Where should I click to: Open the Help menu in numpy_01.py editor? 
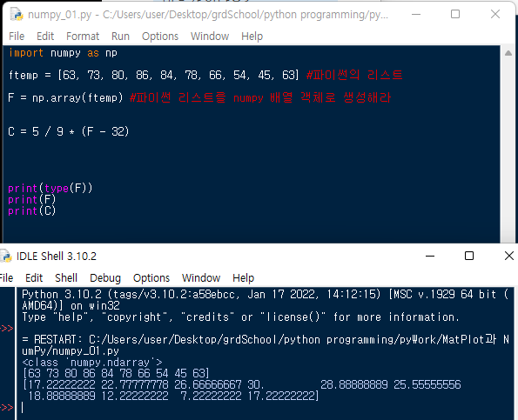(252, 36)
